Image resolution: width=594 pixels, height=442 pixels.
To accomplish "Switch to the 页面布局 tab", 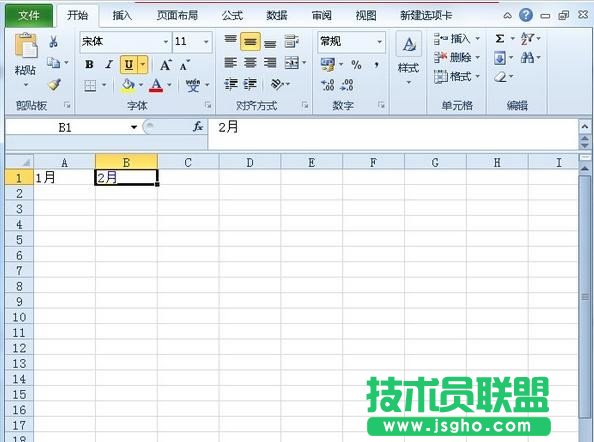I will pos(177,16).
